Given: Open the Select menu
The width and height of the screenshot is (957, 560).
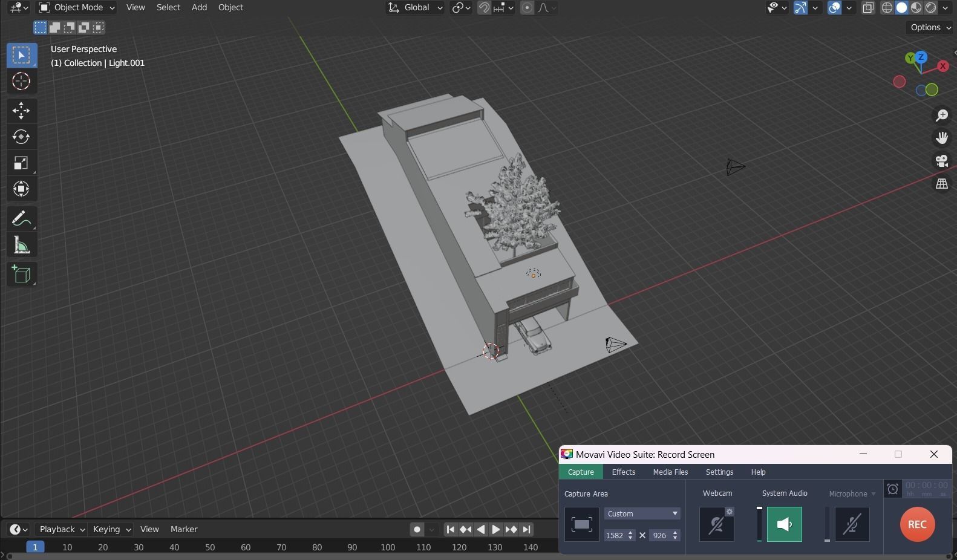Looking at the screenshot, I should [x=168, y=7].
